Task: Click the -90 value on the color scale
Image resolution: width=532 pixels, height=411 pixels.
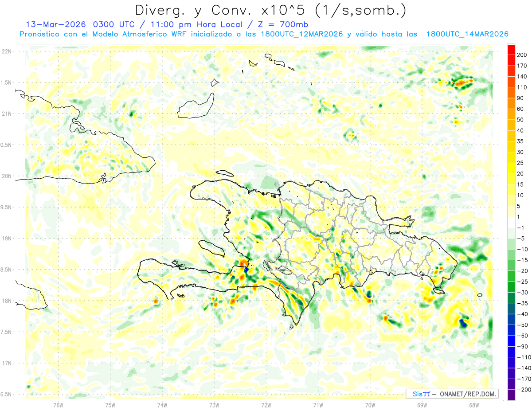Action: pyautogui.click(x=522, y=346)
